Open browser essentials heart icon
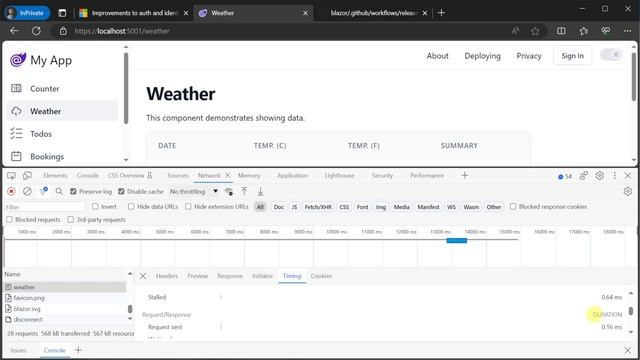 [606, 31]
